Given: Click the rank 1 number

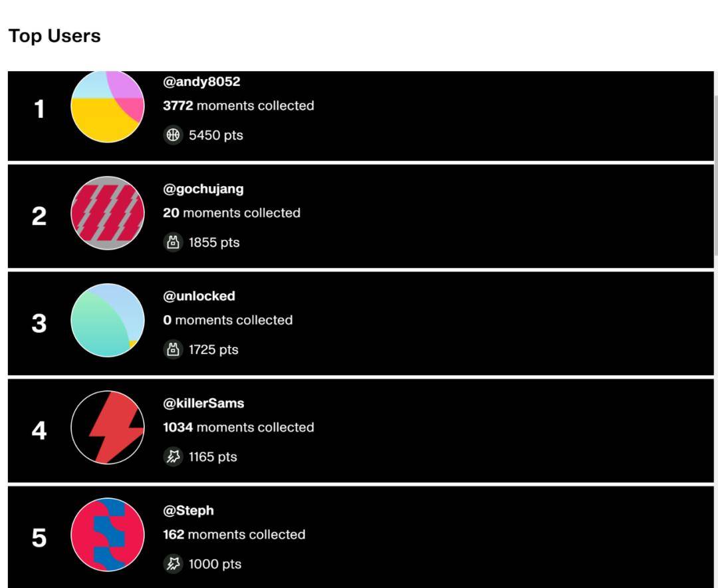Looking at the screenshot, I should point(39,109).
